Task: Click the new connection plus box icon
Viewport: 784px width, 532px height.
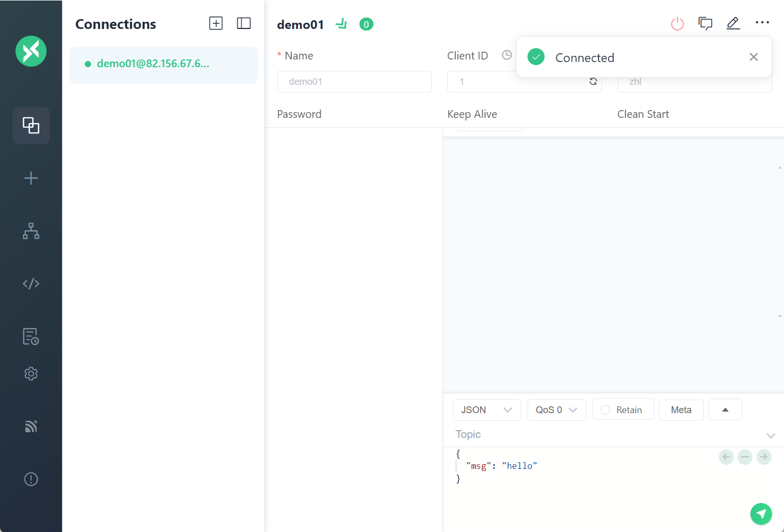Action: pos(216,23)
